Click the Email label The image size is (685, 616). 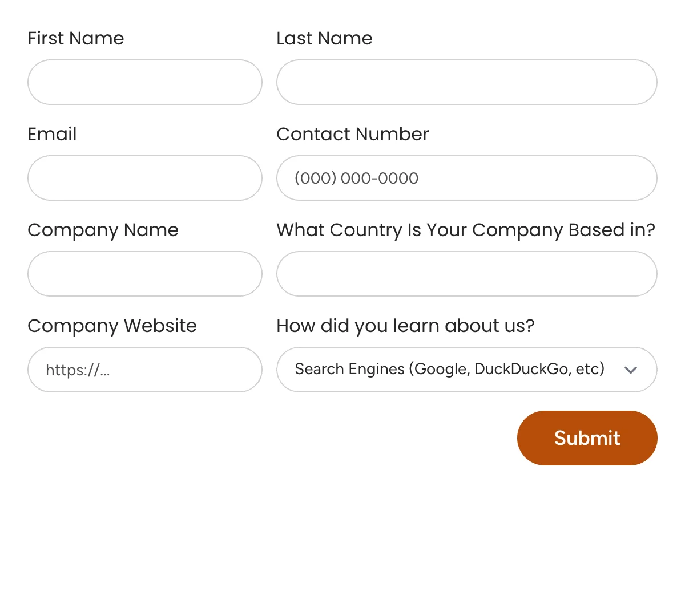[52, 134]
